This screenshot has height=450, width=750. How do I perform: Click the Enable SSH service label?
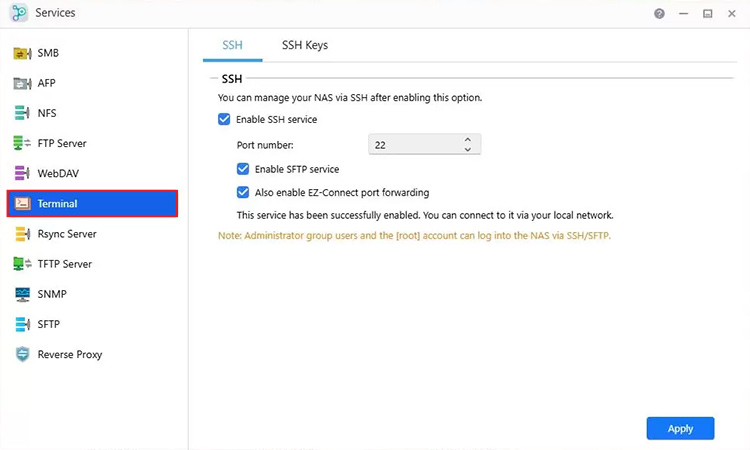[x=276, y=120]
